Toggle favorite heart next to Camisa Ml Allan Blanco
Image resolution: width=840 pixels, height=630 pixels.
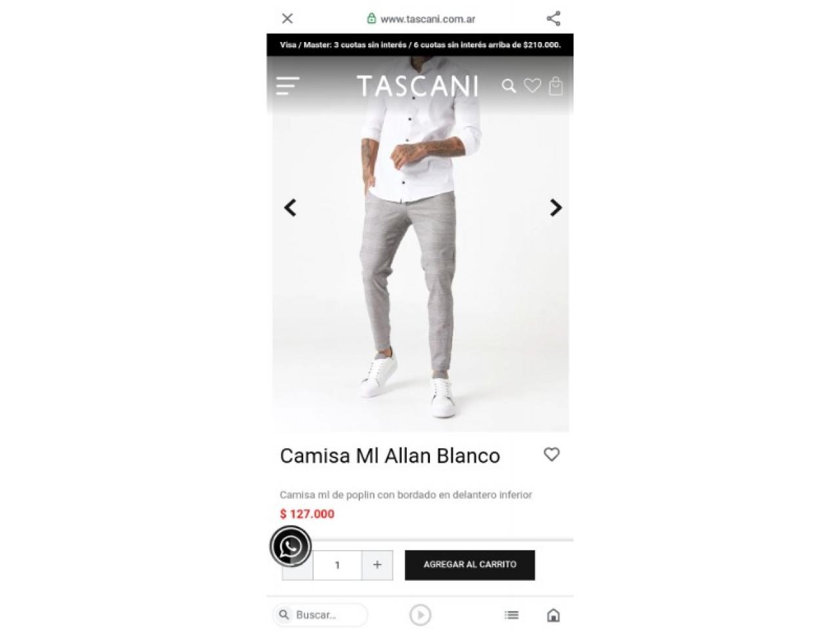[x=552, y=454]
